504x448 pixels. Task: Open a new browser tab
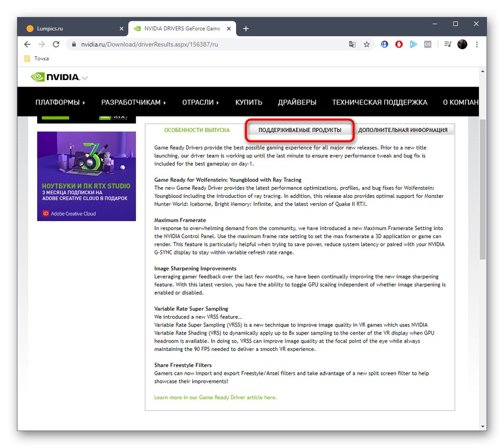[246, 29]
